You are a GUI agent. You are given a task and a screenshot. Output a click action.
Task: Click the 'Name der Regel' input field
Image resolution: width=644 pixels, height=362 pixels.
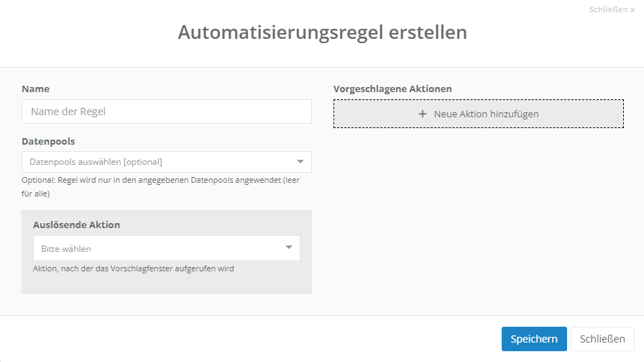point(167,112)
